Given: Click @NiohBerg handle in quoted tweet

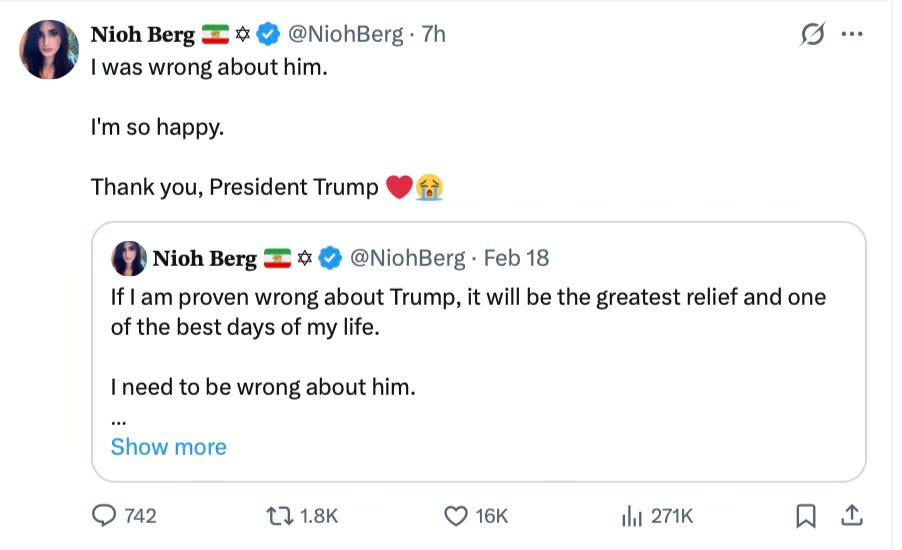Looking at the screenshot, I should (x=409, y=258).
